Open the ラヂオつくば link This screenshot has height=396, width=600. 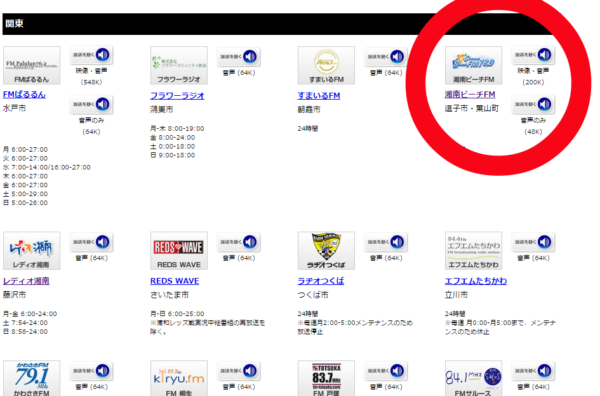coord(321,281)
